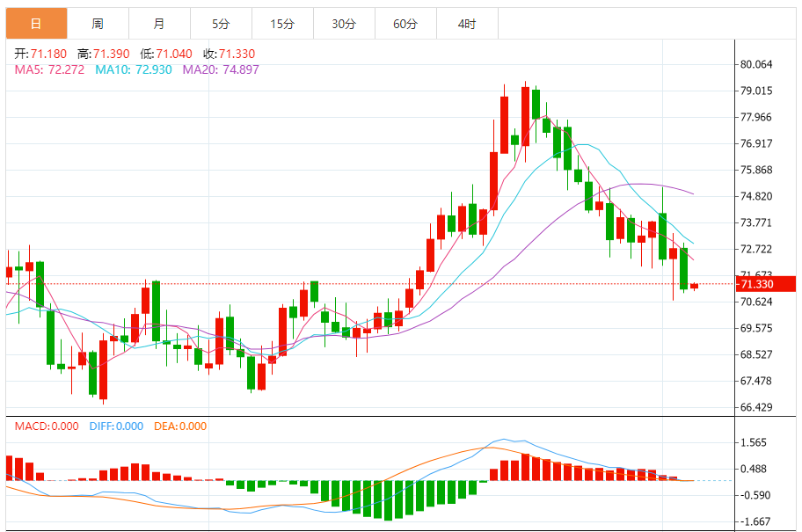Click the MA5: 72.272 indicator label
802x532 pixels.
(x=49, y=69)
